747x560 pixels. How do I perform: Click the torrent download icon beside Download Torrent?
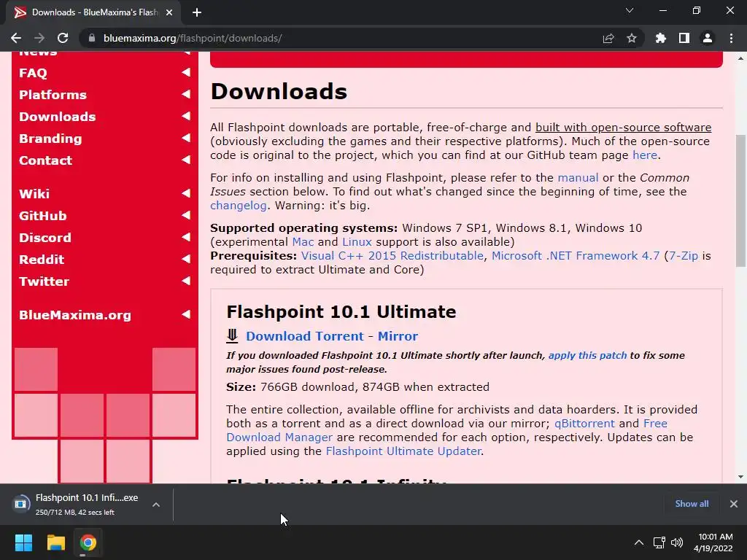coord(232,335)
